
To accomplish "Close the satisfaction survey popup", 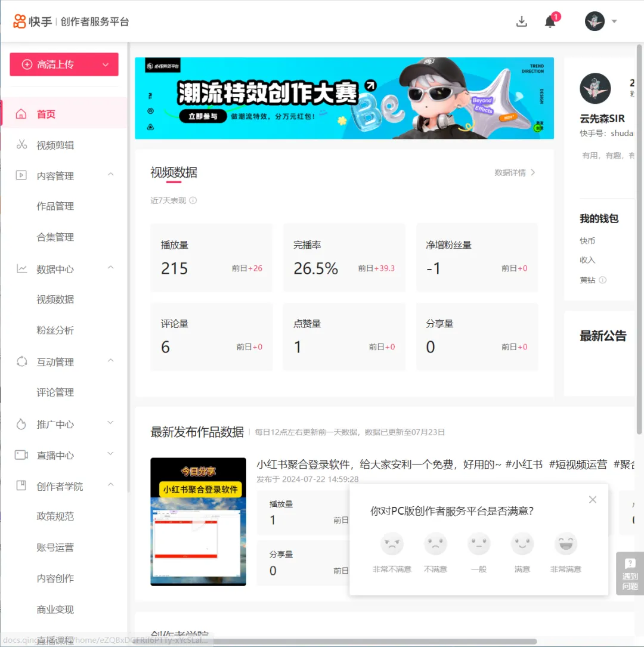I will 593,500.
